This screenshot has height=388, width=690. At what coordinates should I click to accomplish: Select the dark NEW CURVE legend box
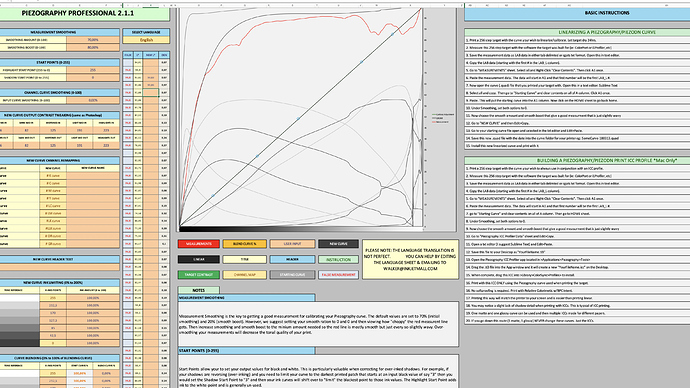click(x=338, y=244)
